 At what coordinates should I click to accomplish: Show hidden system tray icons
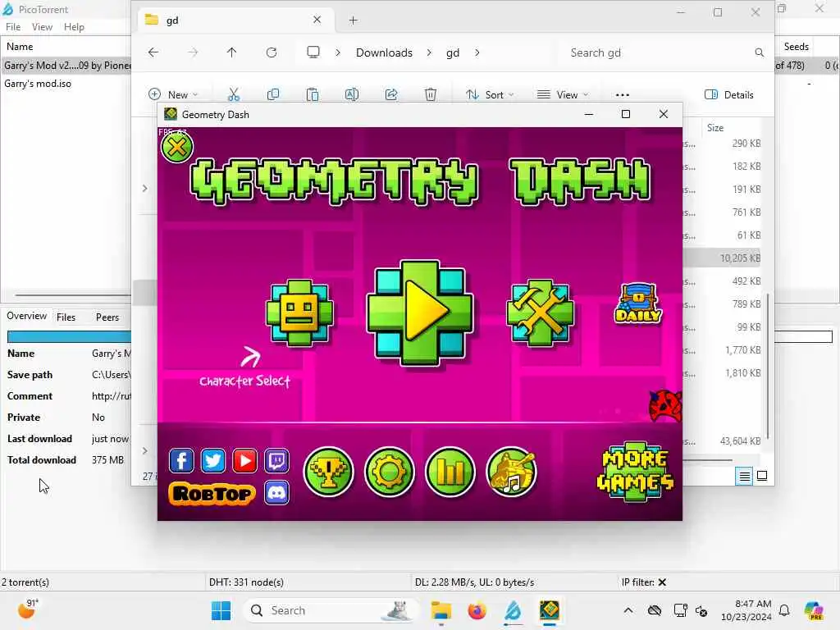tap(628, 610)
